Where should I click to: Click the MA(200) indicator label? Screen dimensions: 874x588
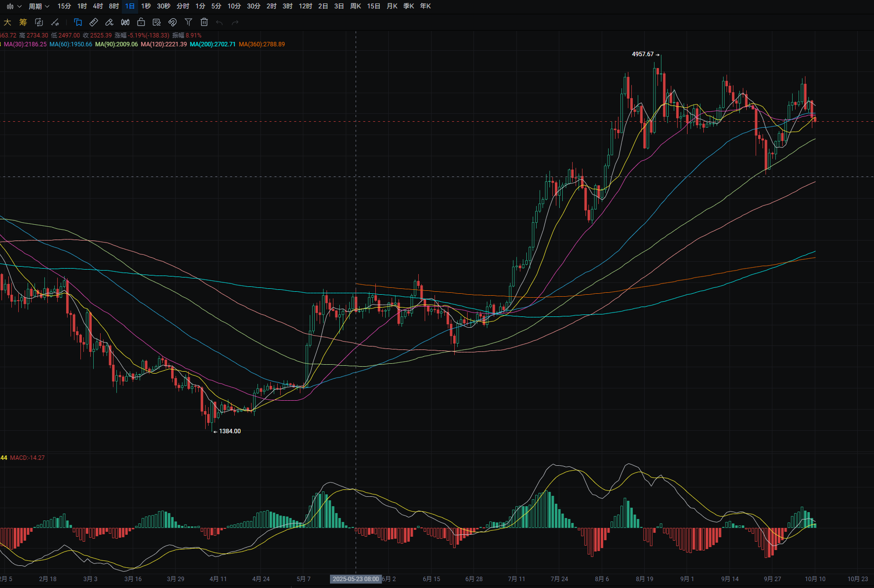click(x=213, y=44)
